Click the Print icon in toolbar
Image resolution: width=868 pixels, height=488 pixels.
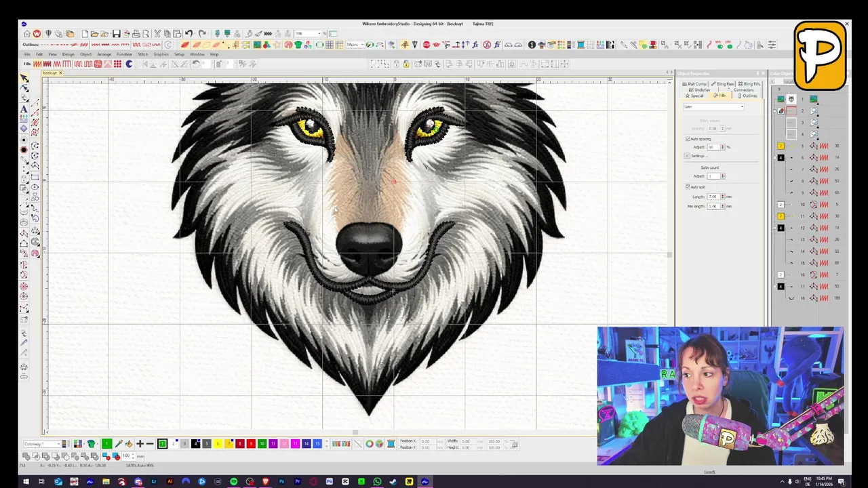[136, 34]
